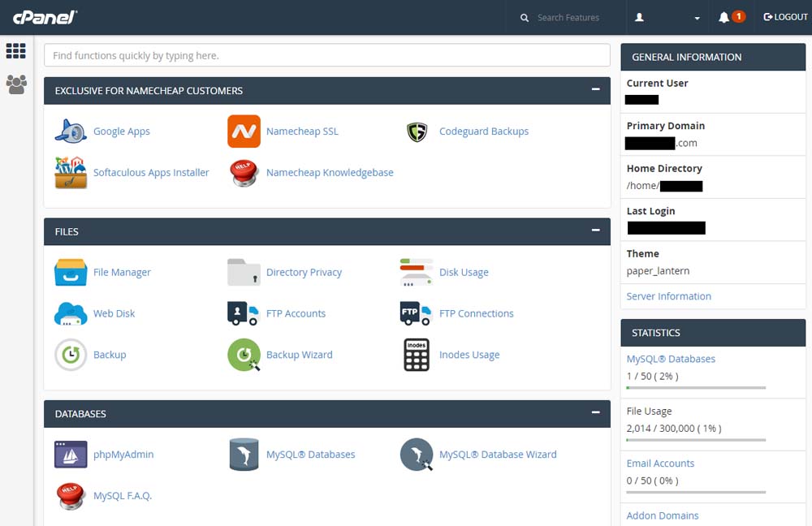
Task: Click the top search magnifier icon
Action: (x=524, y=18)
